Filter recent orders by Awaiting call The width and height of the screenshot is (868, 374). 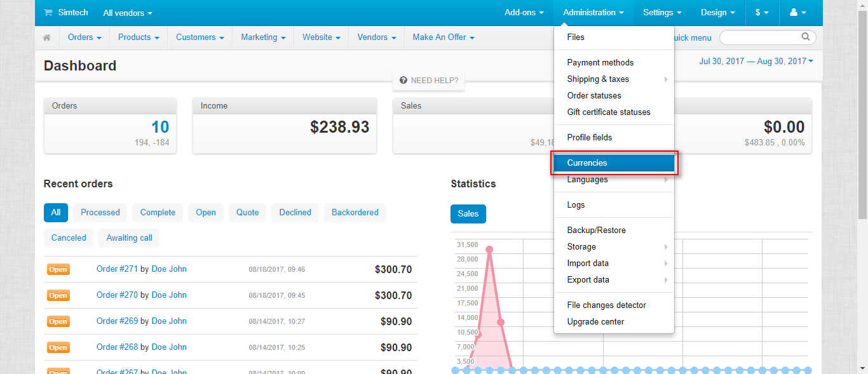tap(130, 238)
